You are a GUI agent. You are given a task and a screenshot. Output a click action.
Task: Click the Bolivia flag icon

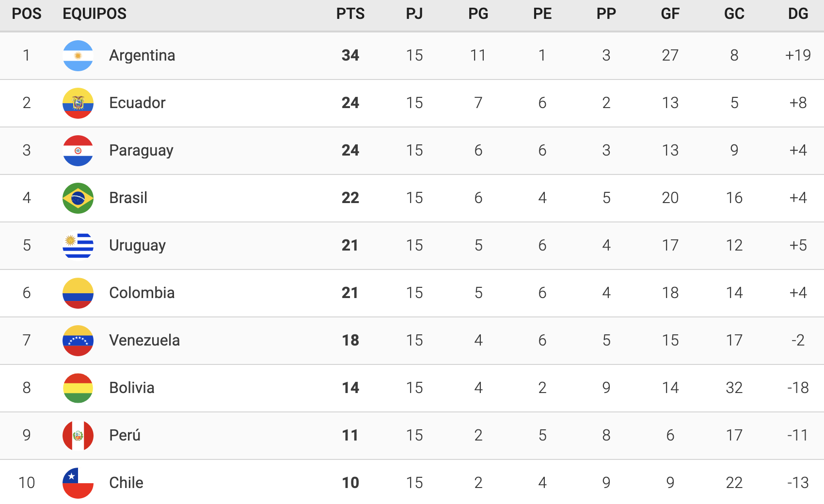78,388
